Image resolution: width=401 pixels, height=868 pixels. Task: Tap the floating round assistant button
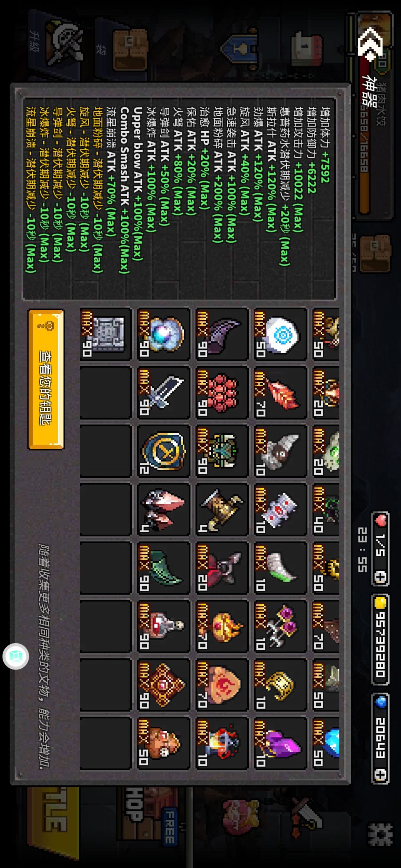(16, 656)
